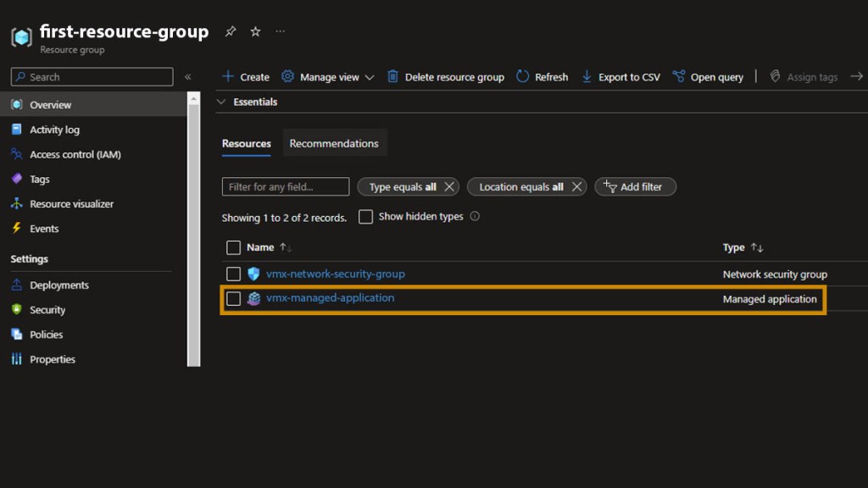
Task: Collapse the left sidebar menu
Action: [187, 77]
